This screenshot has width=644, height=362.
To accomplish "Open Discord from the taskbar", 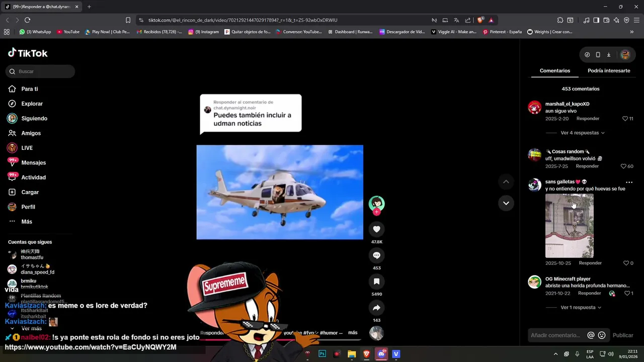I will click(381, 354).
